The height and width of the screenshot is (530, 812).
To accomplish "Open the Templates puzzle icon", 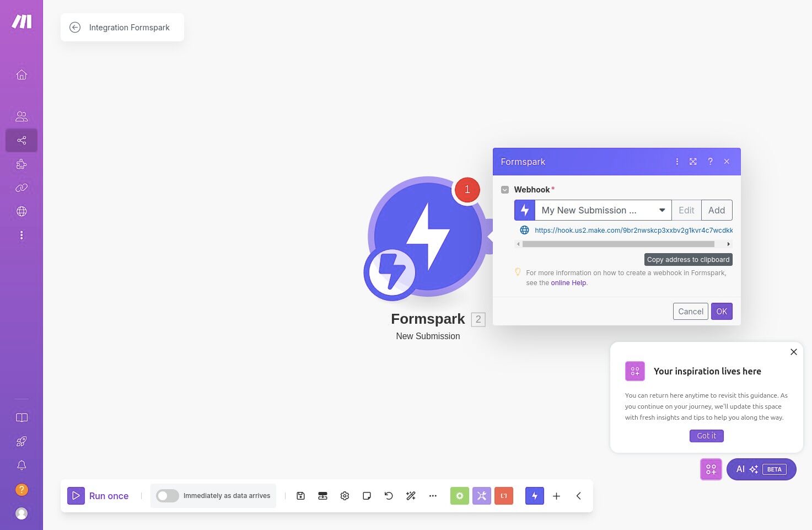I will (21, 164).
